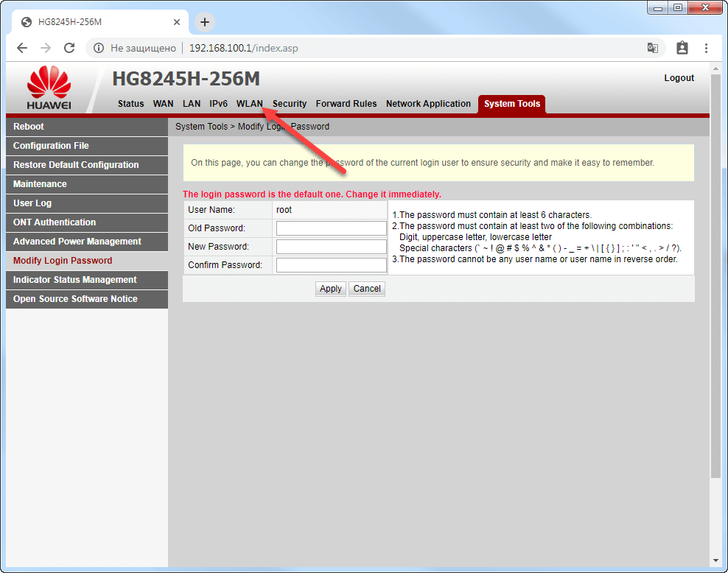Open a new browser tab

point(205,22)
